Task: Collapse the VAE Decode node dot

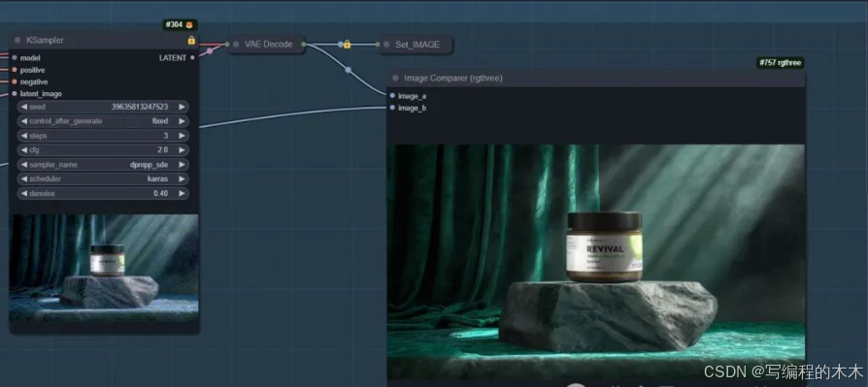Action: (x=236, y=45)
